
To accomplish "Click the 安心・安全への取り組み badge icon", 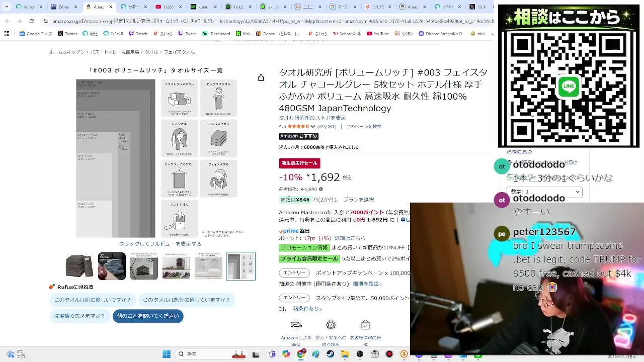I will click(x=331, y=325).
